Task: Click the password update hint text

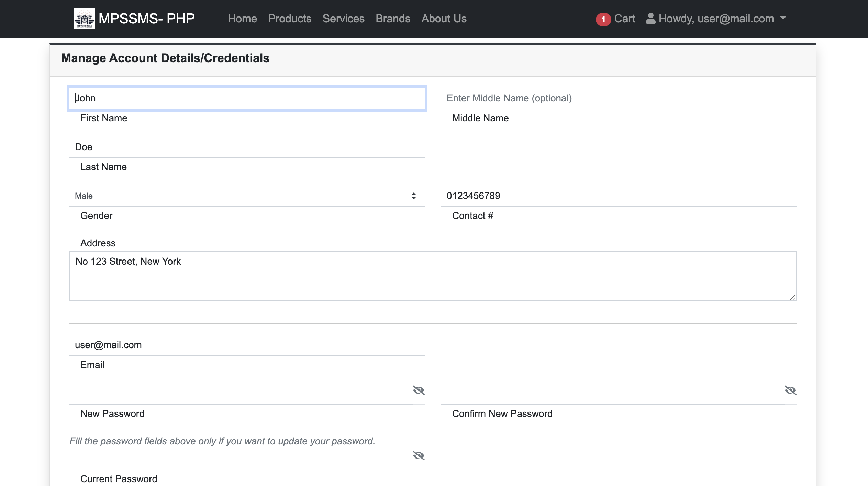Action: 222,441
